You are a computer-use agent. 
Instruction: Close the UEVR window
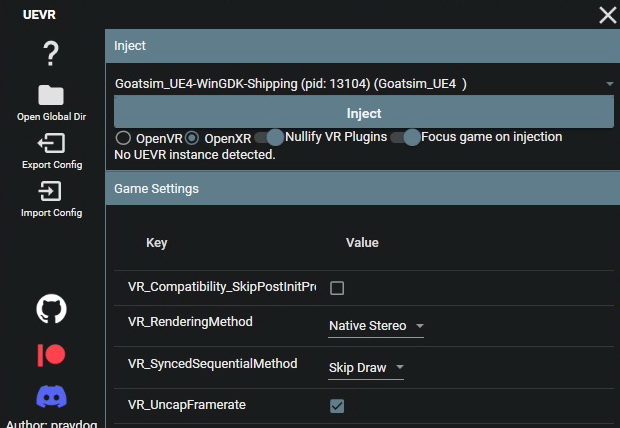tap(608, 15)
